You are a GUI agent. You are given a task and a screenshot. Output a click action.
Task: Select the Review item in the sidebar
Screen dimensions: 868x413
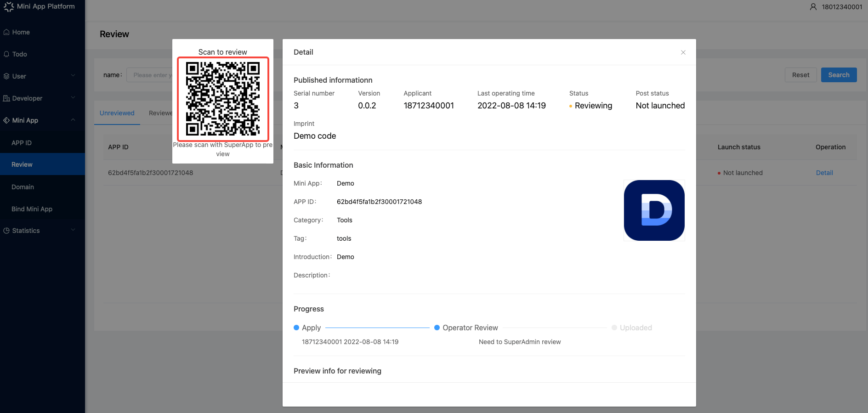pos(42,164)
